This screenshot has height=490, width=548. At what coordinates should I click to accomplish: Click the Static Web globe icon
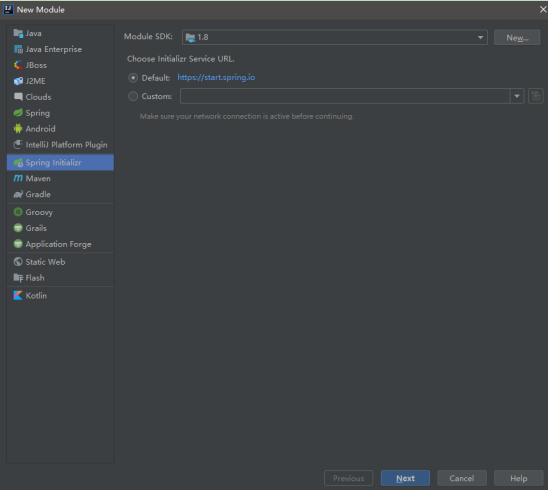[18, 262]
